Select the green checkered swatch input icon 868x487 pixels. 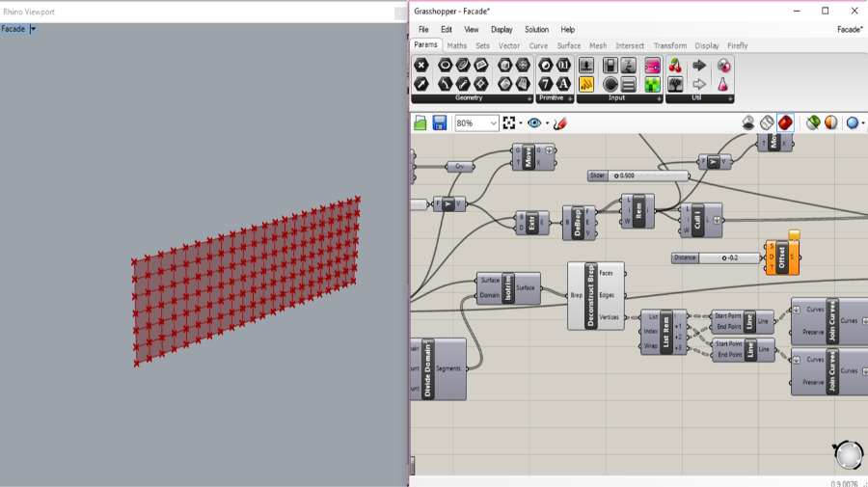[x=653, y=84]
